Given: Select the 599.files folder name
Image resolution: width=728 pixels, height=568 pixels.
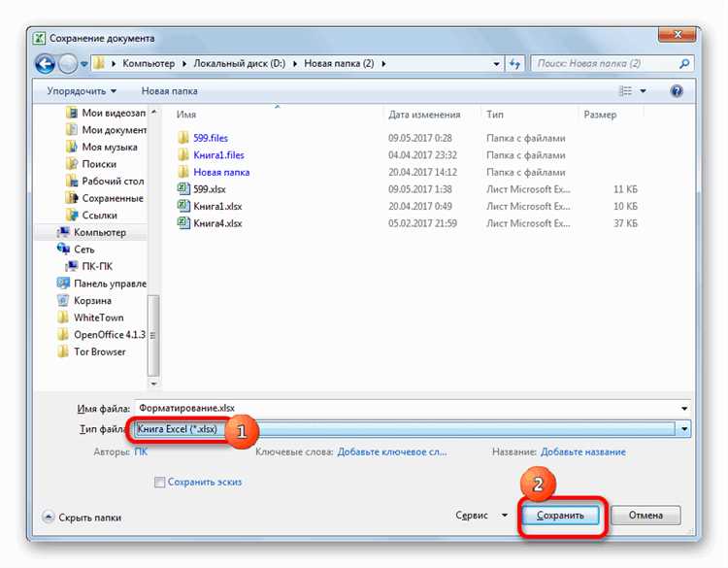Looking at the screenshot, I should [x=211, y=138].
